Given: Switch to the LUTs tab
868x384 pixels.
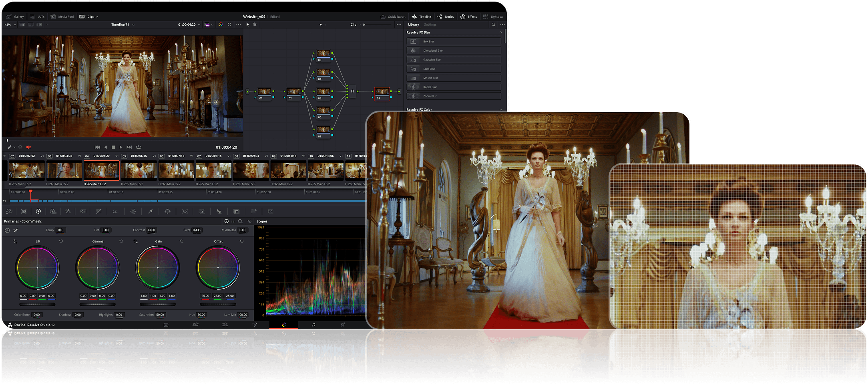Looking at the screenshot, I should click(38, 16).
